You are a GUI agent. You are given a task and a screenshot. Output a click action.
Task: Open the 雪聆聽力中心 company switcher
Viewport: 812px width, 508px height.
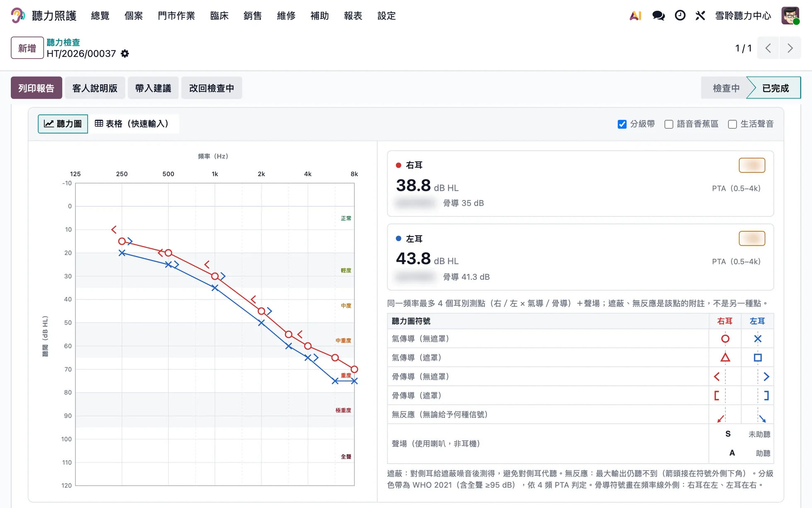[x=743, y=16]
